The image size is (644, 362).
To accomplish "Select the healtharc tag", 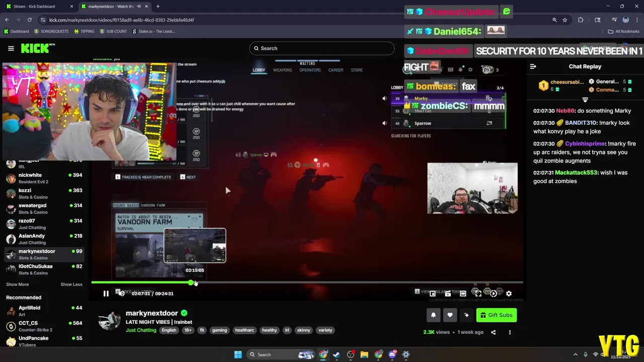I will click(x=245, y=330).
